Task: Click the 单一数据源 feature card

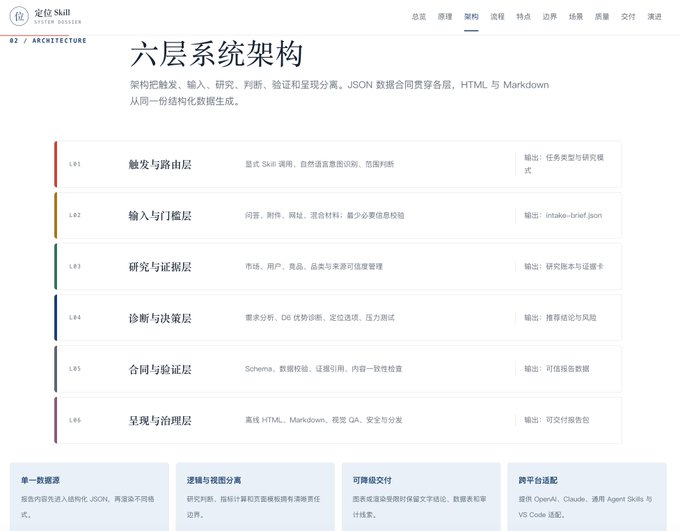Action: pos(89,497)
